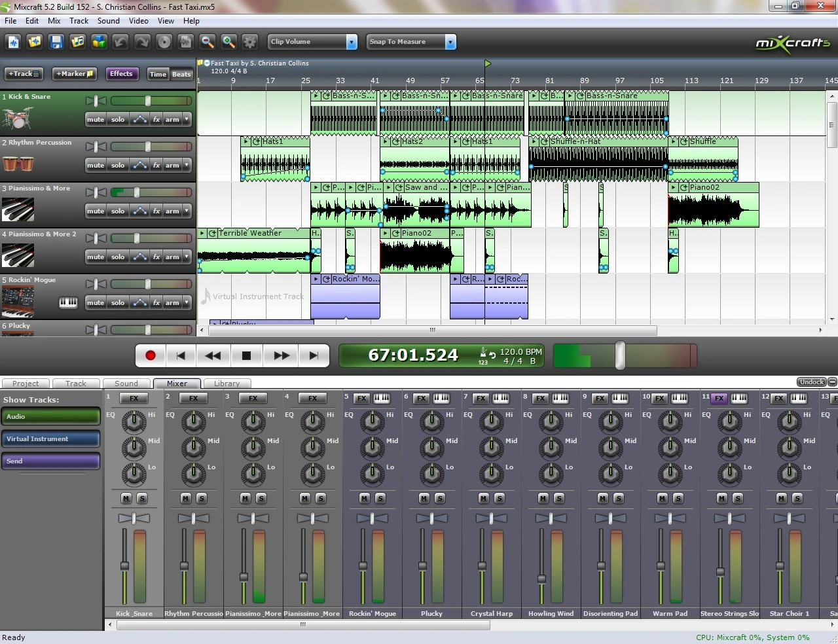Viewport: 838px width, 644px height.
Task: Solo mixer channel Howling Wind with S button
Action: 559,499
